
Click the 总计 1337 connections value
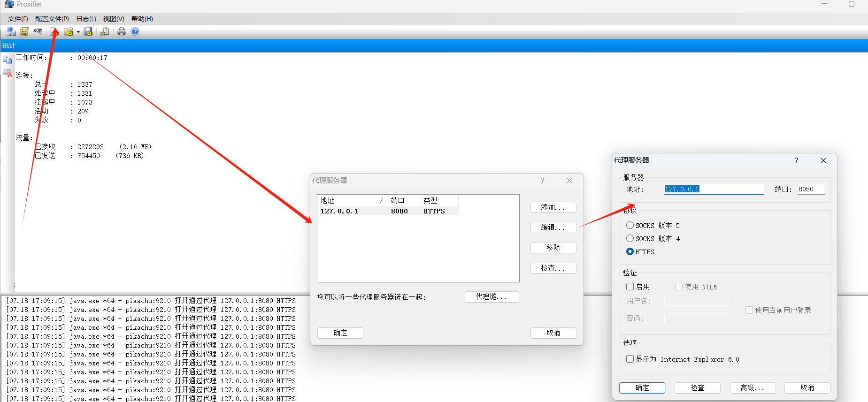85,84
